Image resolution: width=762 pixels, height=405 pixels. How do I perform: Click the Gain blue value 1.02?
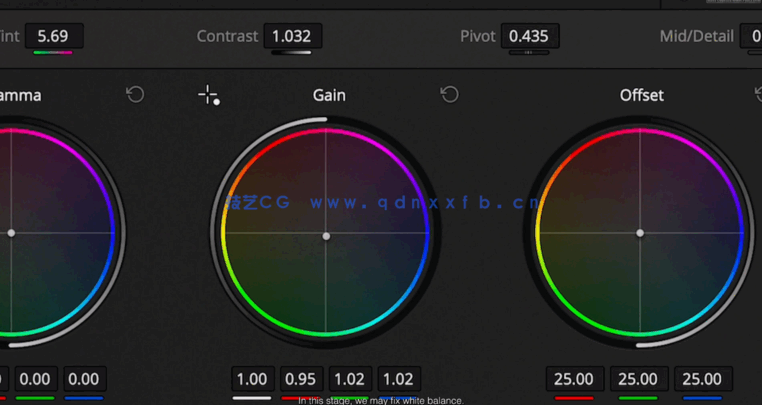[x=399, y=379]
